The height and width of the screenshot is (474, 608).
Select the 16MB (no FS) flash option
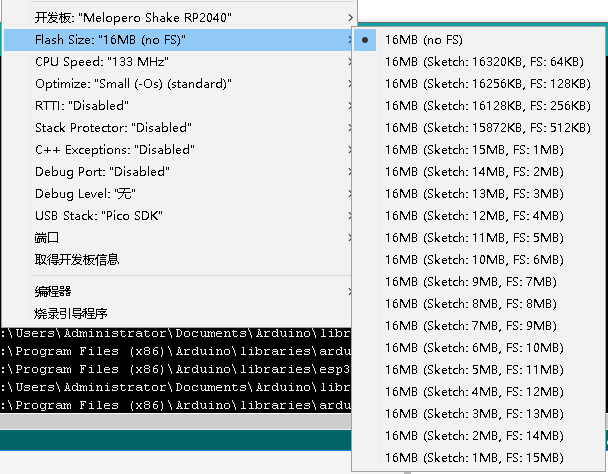pyautogui.click(x=424, y=40)
